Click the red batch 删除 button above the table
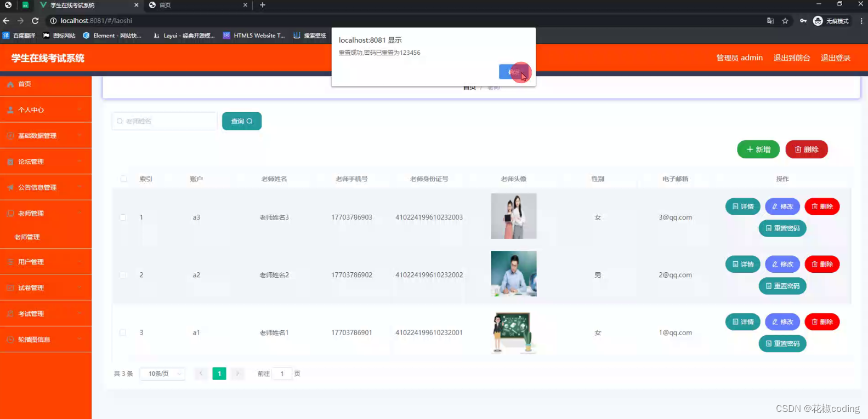This screenshot has height=419, width=868. pos(807,150)
